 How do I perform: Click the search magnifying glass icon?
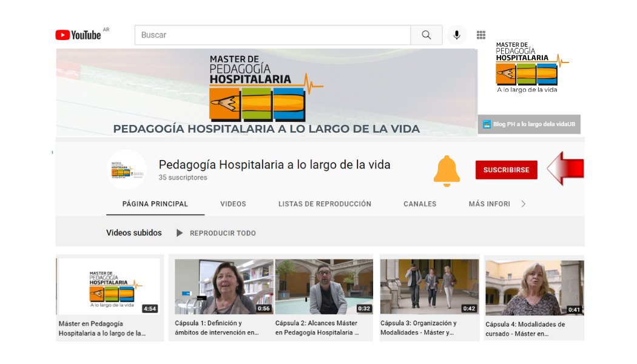426,35
